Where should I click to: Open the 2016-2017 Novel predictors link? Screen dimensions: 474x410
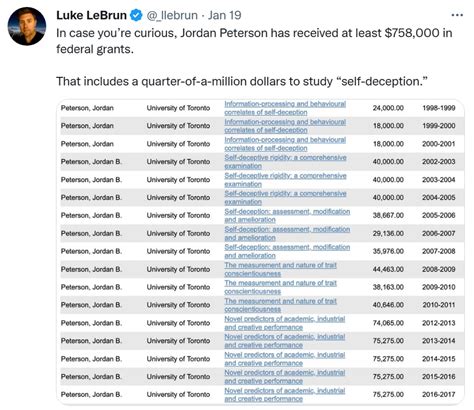(x=285, y=395)
